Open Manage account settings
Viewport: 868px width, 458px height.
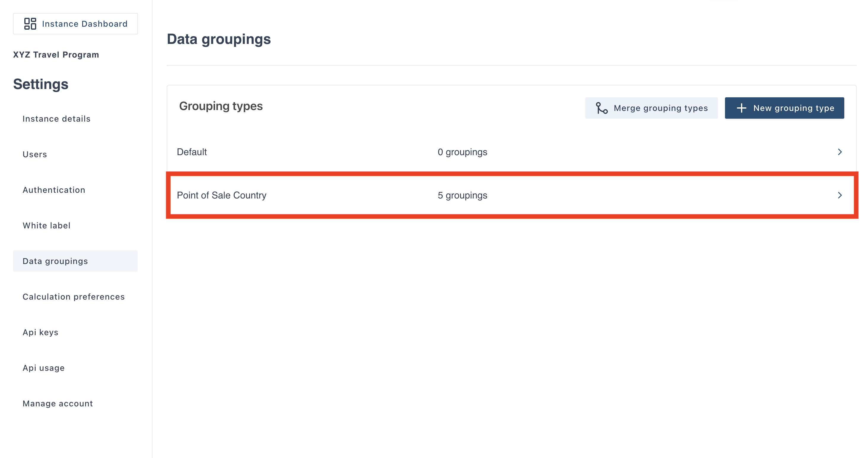pos(58,403)
